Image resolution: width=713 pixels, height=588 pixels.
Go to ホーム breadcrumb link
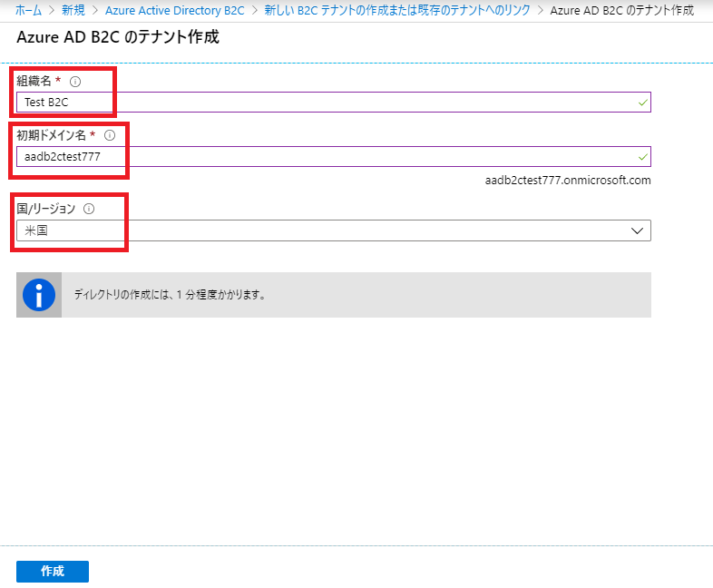pyautogui.click(x=29, y=10)
